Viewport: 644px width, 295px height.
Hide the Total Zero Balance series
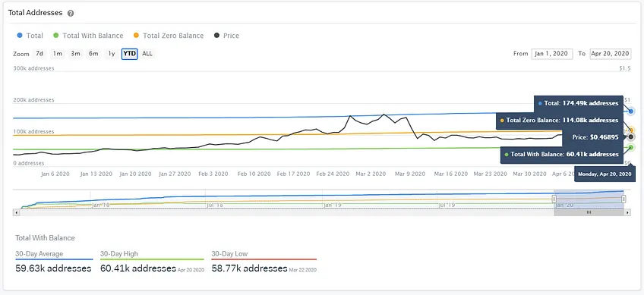(x=169, y=36)
